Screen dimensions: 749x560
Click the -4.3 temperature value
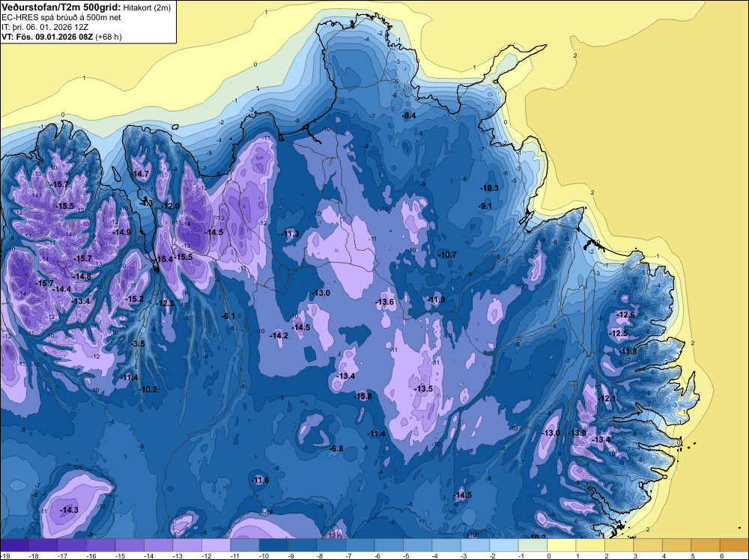coord(146,203)
